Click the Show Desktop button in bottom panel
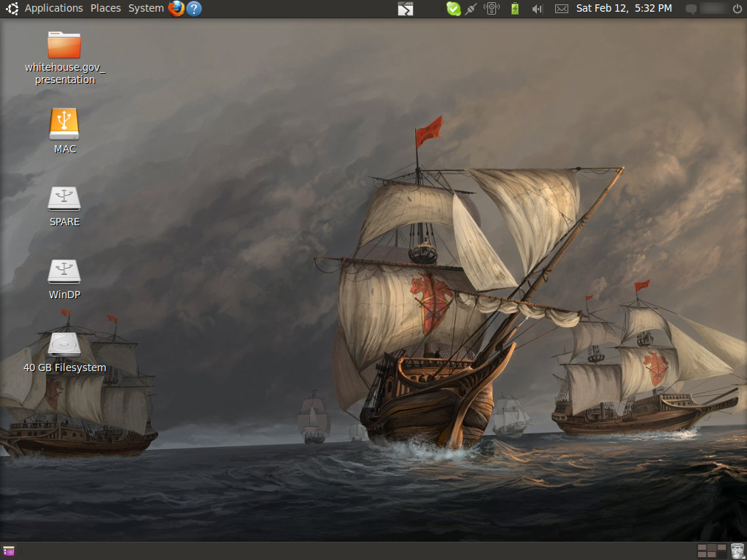The height and width of the screenshot is (560, 747). point(9,551)
